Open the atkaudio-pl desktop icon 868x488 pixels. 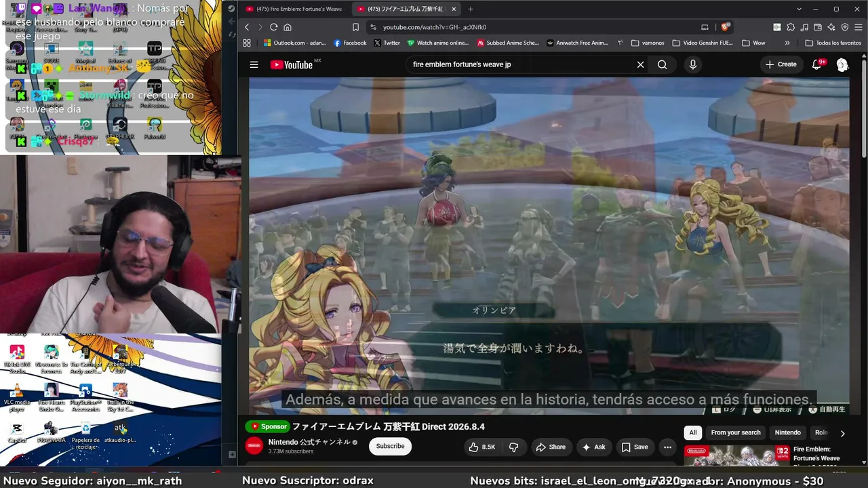coord(120,434)
